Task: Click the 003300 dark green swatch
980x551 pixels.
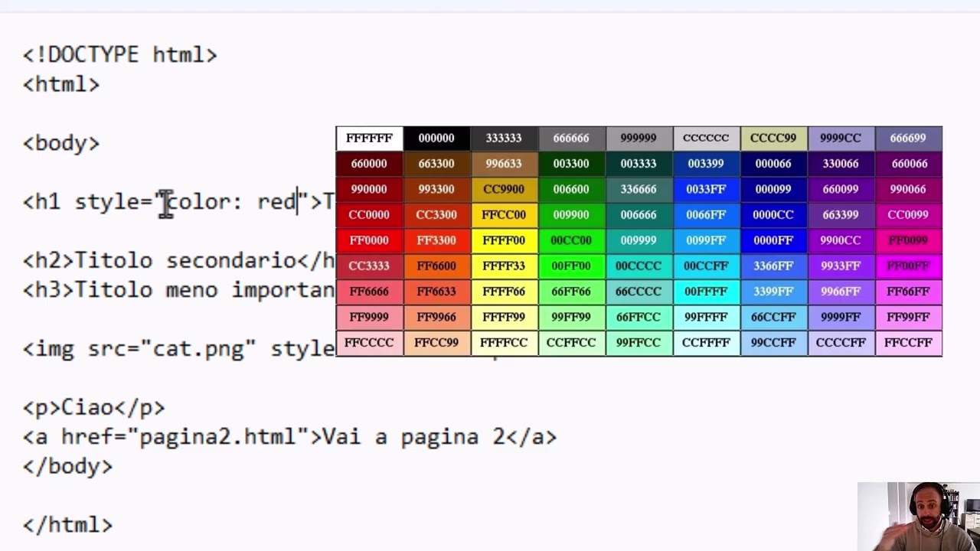Action: tap(571, 164)
